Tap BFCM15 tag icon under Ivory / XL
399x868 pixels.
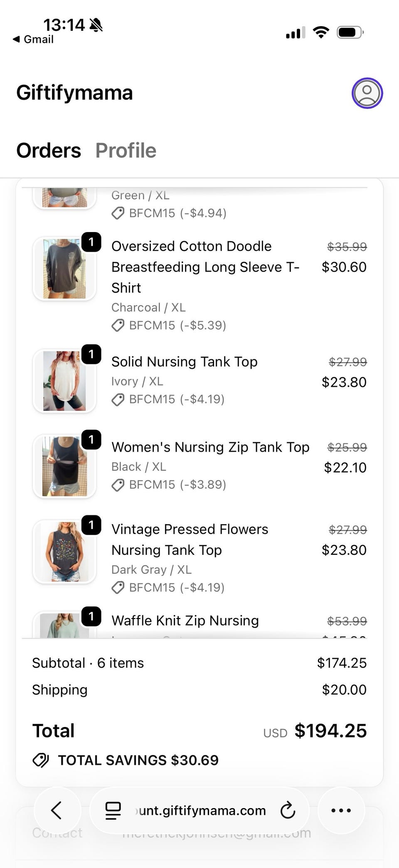(118, 399)
